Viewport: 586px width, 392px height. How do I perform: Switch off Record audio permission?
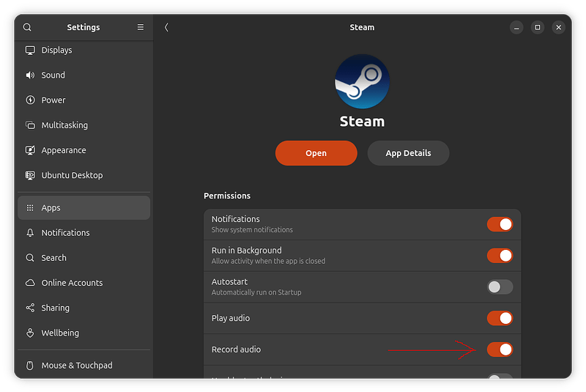(x=500, y=350)
